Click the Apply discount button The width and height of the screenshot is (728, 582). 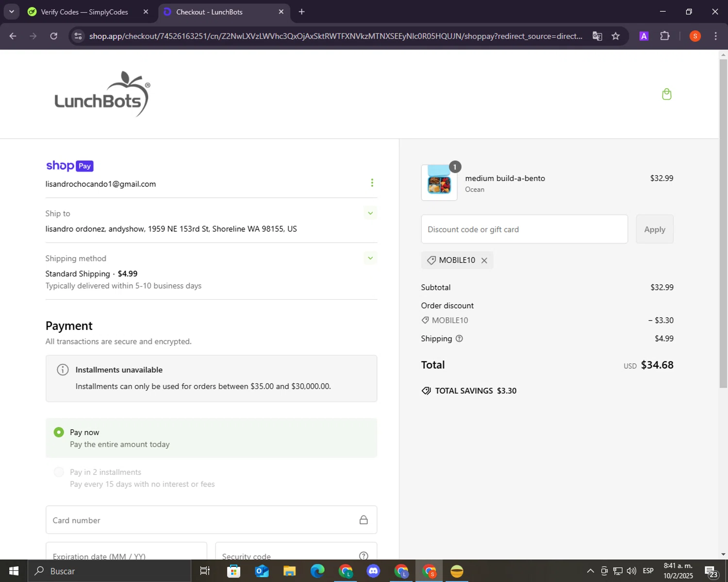tap(655, 229)
